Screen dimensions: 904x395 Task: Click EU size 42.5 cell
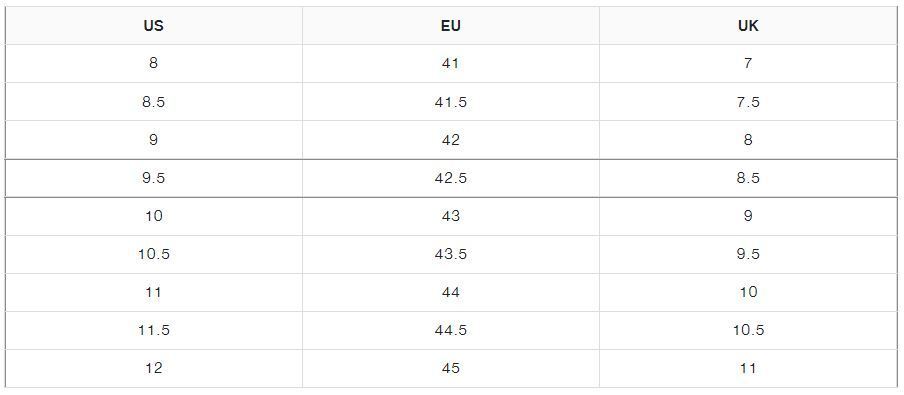451,178
